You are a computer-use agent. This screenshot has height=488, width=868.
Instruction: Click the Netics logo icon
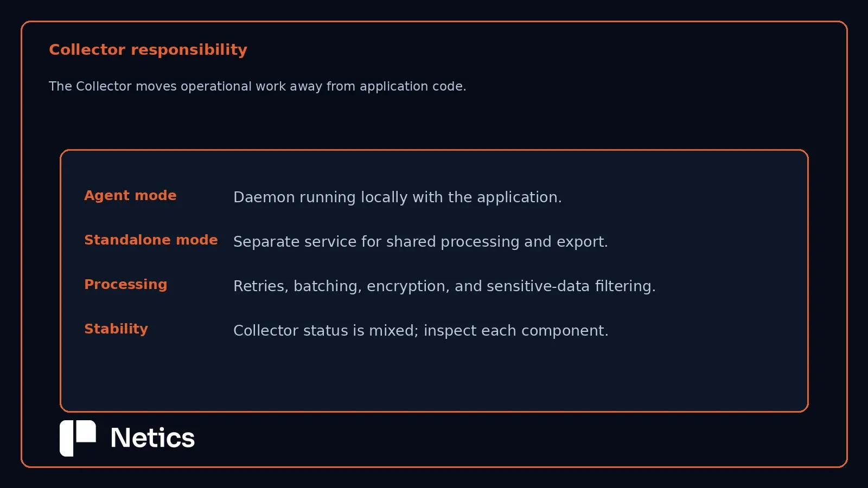78,438
